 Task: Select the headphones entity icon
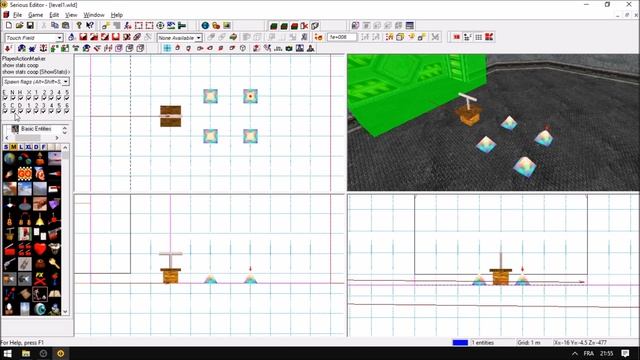pos(24,220)
